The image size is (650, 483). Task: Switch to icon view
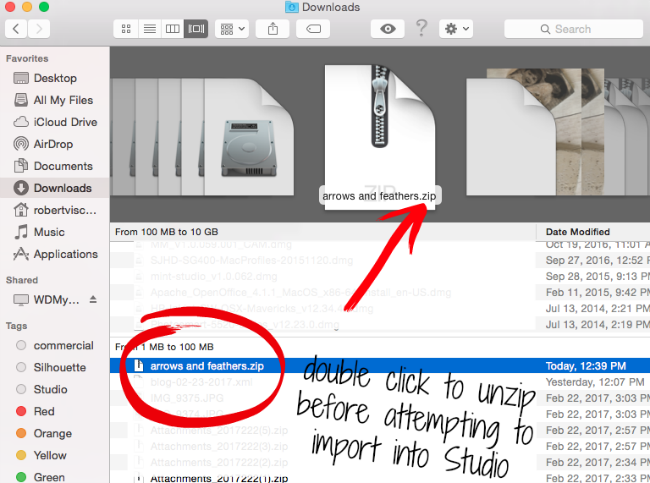click(x=126, y=29)
